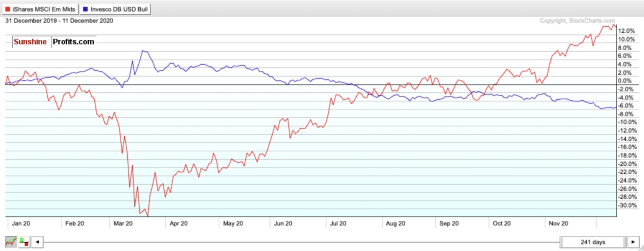Screen dimensions: 644x251
Task: Click the Profits.com logo text
Action: click(73, 42)
